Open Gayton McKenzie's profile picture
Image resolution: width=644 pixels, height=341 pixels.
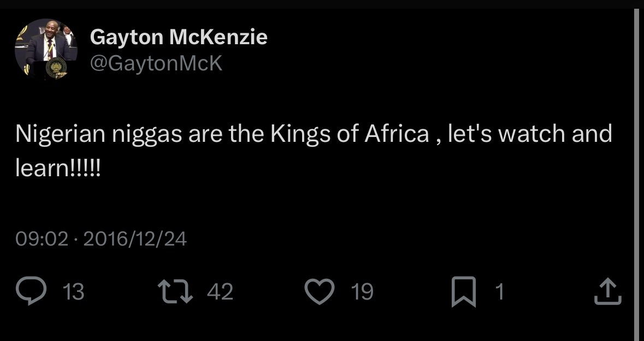[46, 50]
